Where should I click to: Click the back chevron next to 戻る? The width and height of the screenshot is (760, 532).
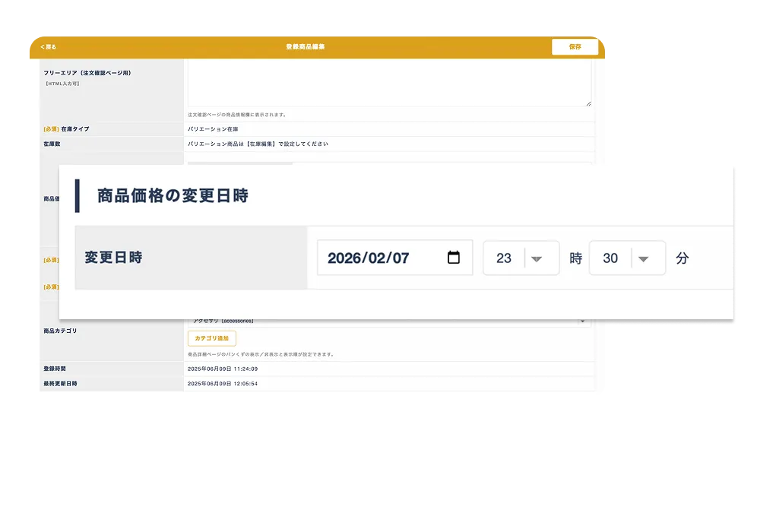[x=43, y=47]
